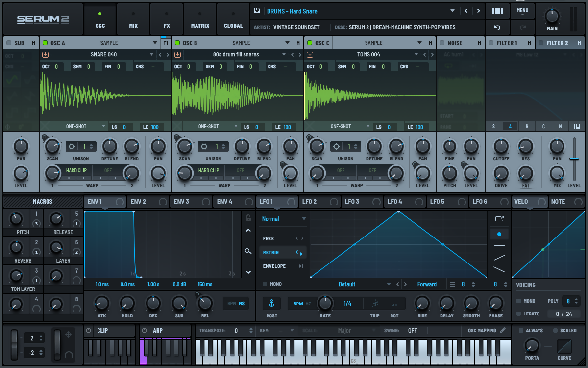The image size is (588, 368).
Task: Open LFO export shape icon
Action: pyautogui.click(x=499, y=219)
